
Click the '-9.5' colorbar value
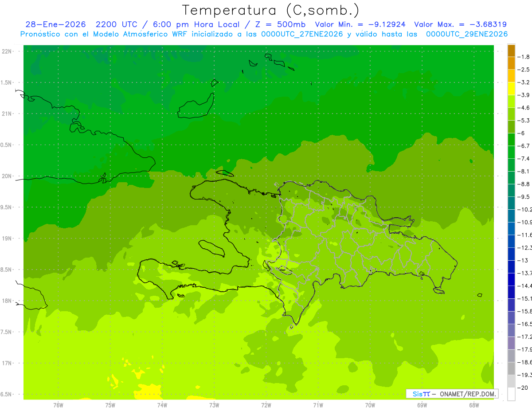[x=524, y=196]
